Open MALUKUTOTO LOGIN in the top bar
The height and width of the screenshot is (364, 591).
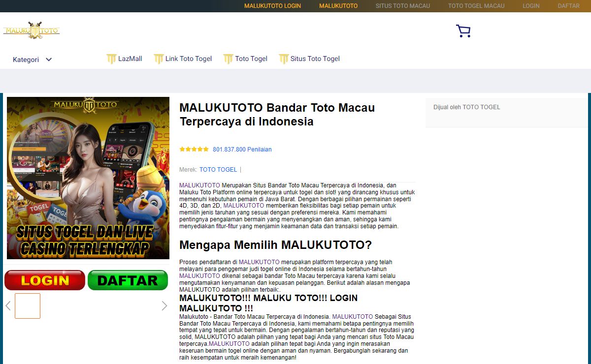[272, 6]
